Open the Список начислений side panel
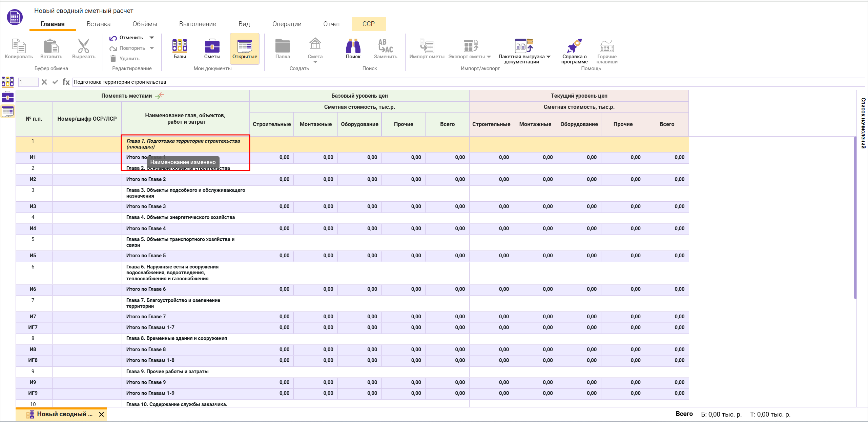Image resolution: width=868 pixels, height=422 pixels. pyautogui.click(x=863, y=123)
